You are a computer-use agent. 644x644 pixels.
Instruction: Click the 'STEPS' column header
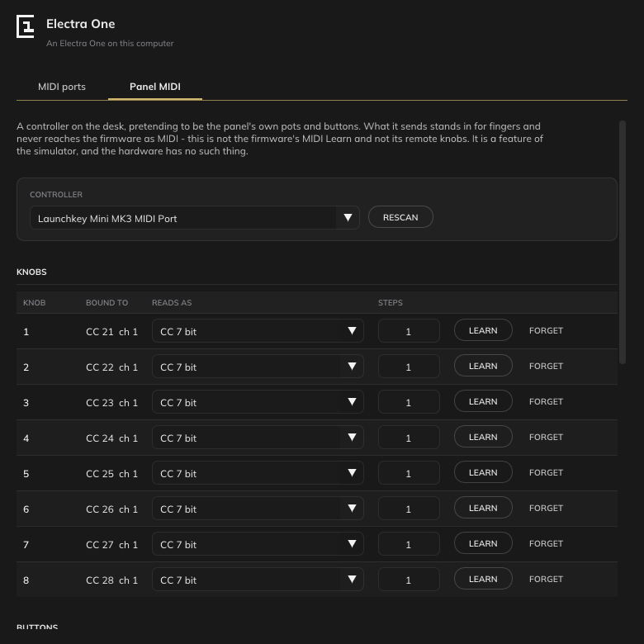[x=391, y=303]
